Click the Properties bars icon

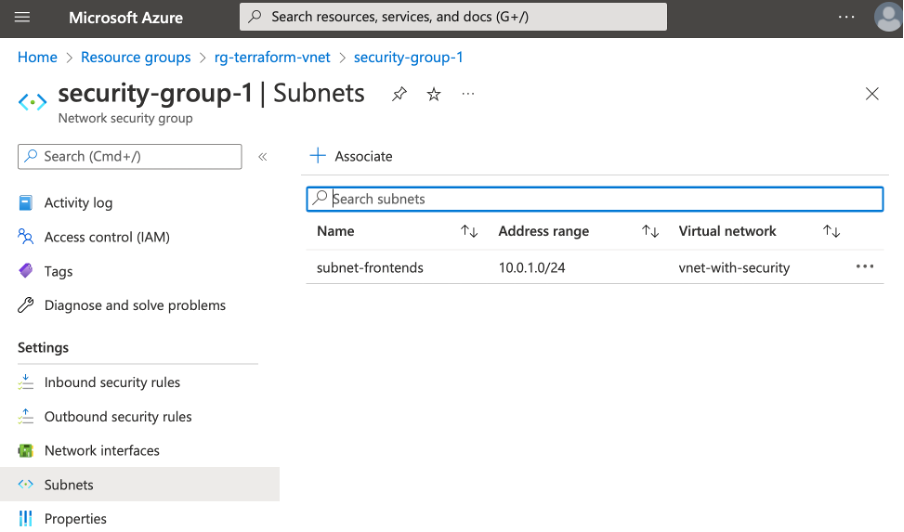click(x=25, y=518)
